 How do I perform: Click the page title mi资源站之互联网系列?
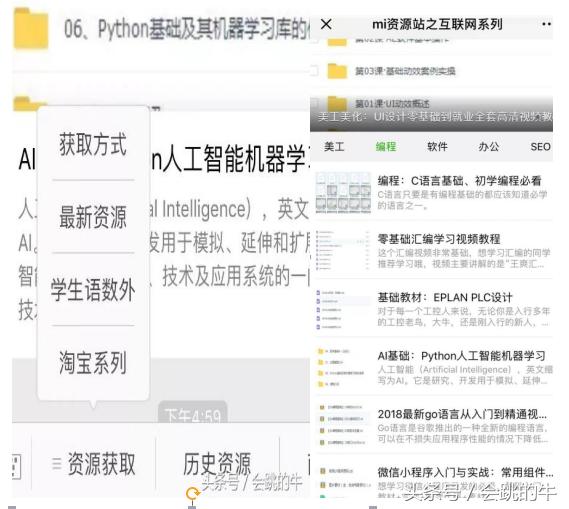click(437, 24)
